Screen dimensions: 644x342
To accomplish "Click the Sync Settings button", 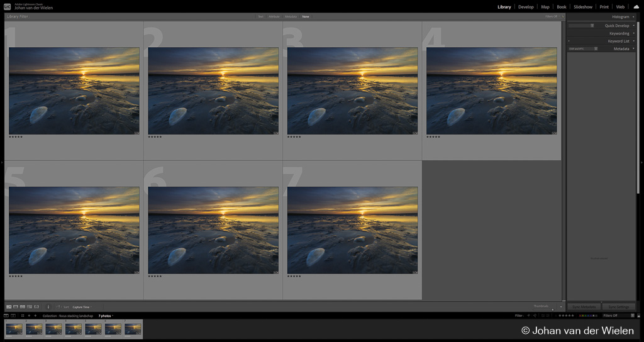I will [x=618, y=307].
